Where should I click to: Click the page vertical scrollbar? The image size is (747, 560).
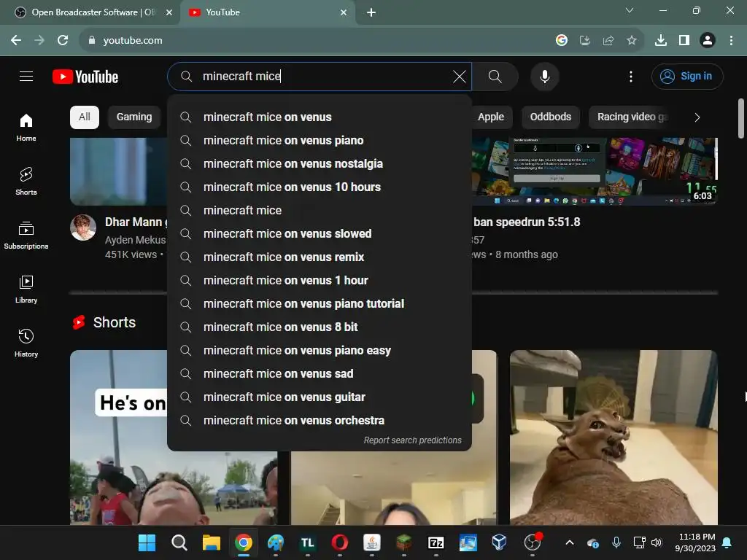coord(741,118)
